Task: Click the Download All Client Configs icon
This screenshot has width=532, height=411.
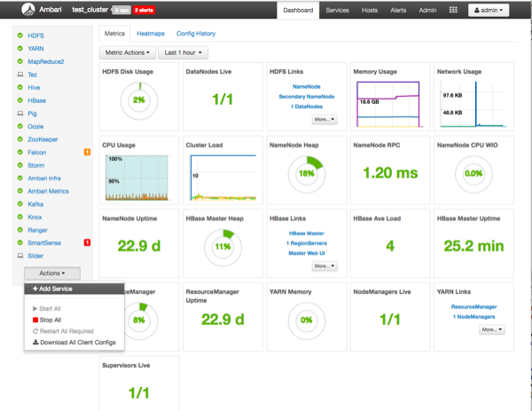Action: [x=35, y=342]
